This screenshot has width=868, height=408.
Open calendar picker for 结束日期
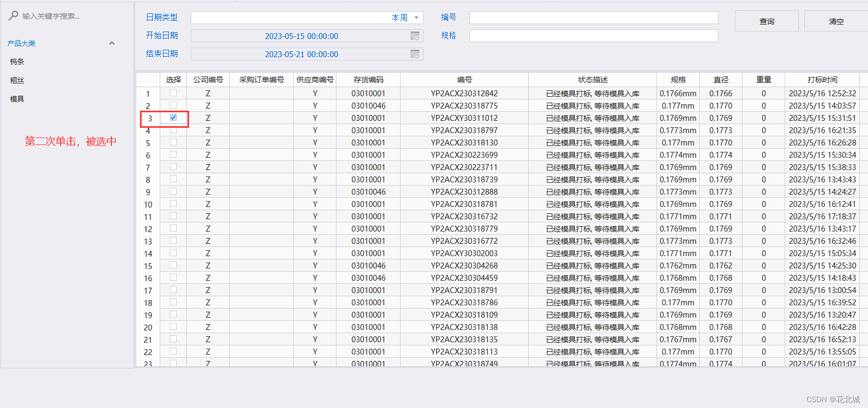click(415, 54)
